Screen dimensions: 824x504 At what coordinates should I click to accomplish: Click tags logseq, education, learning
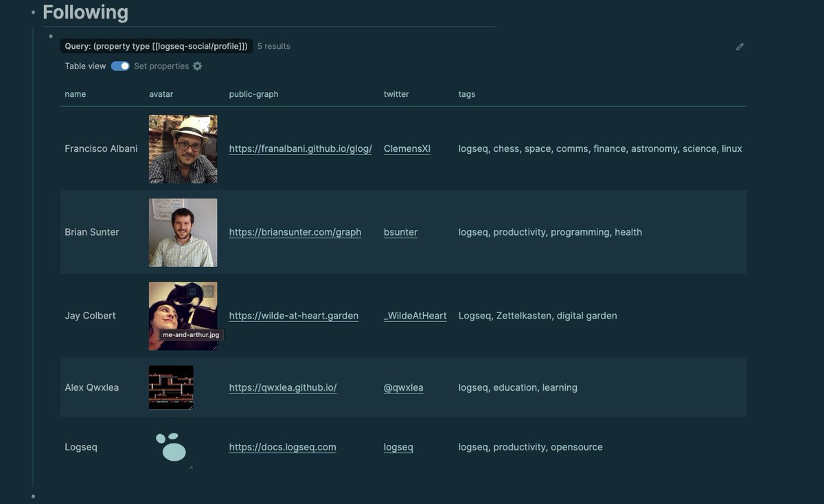pyautogui.click(x=518, y=387)
